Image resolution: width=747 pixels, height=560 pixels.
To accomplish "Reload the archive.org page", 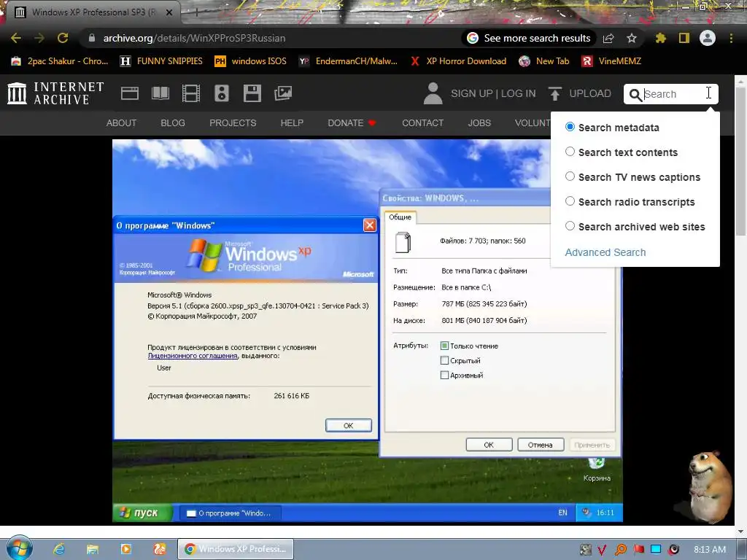I will pyautogui.click(x=63, y=38).
